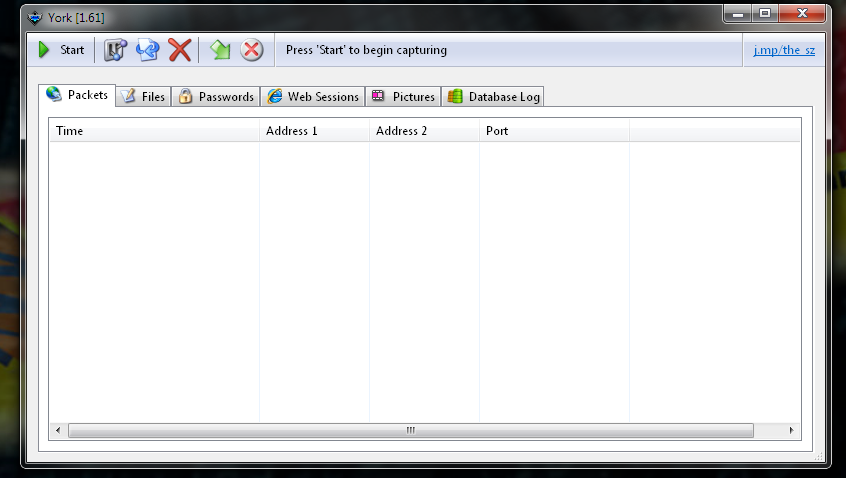This screenshot has height=478, width=846.
Task: Maximize the York window
Action: click(765, 14)
